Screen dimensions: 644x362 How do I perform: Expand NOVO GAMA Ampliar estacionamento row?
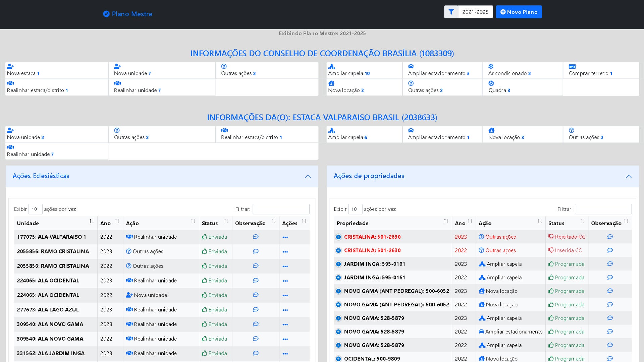[338, 332]
